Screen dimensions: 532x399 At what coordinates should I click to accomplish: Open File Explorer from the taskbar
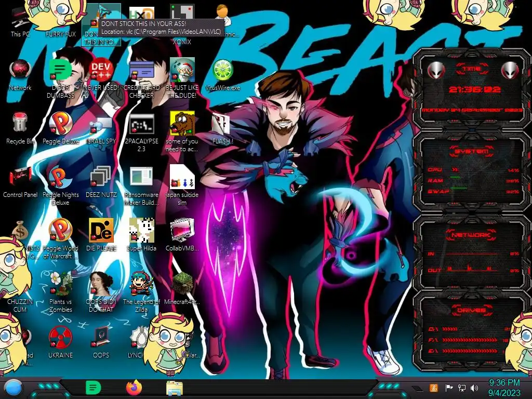(x=175, y=388)
